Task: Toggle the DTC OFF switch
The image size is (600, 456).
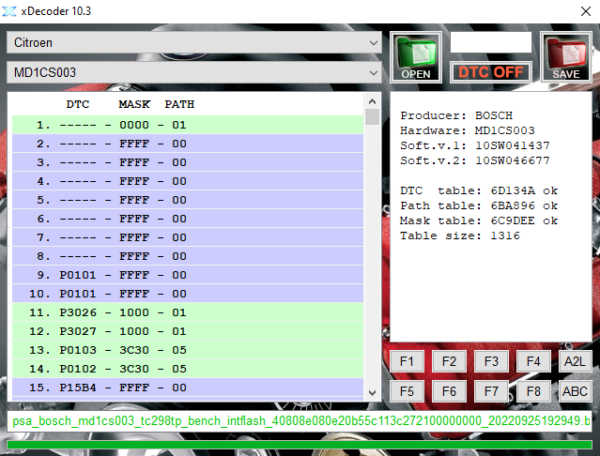Action: click(490, 72)
